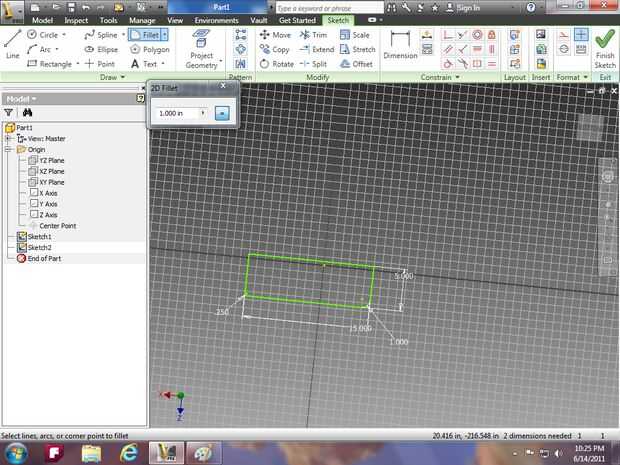Open the Rectangle tool dropdown arrow
This screenshot has height=465, width=620.
point(78,64)
